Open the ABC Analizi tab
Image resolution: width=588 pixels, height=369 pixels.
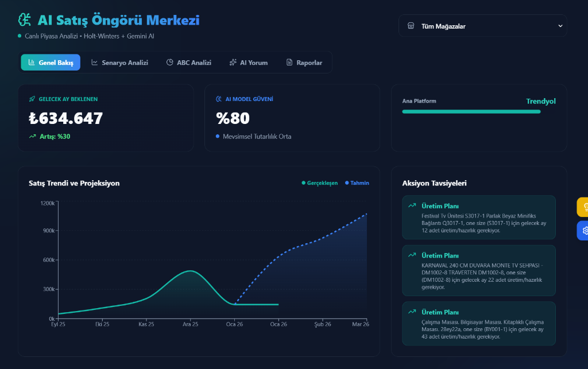(188, 63)
